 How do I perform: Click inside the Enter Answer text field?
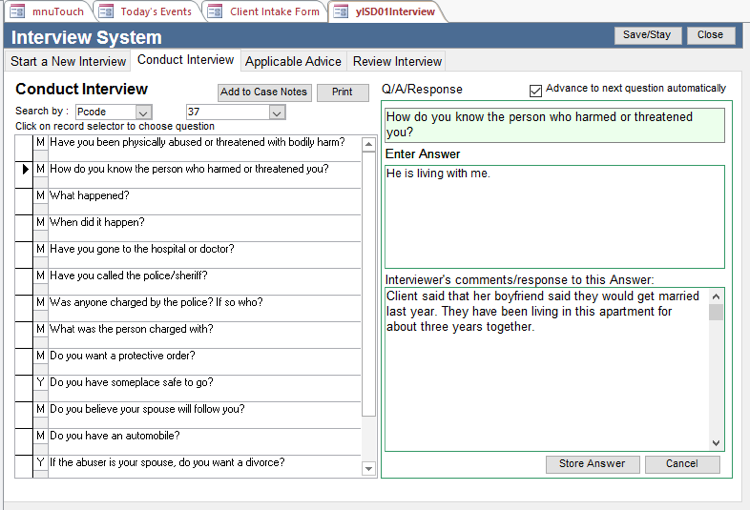(x=554, y=216)
